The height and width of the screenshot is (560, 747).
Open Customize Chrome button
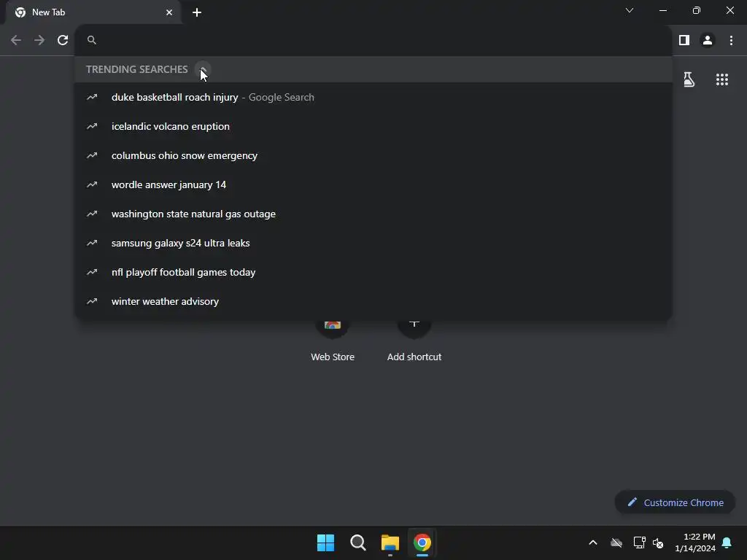tap(675, 502)
